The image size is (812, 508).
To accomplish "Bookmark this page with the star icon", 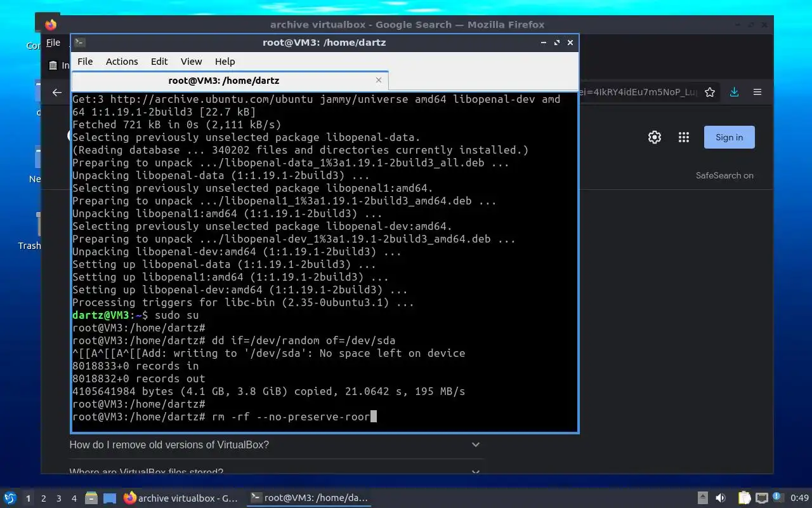I will (x=710, y=92).
